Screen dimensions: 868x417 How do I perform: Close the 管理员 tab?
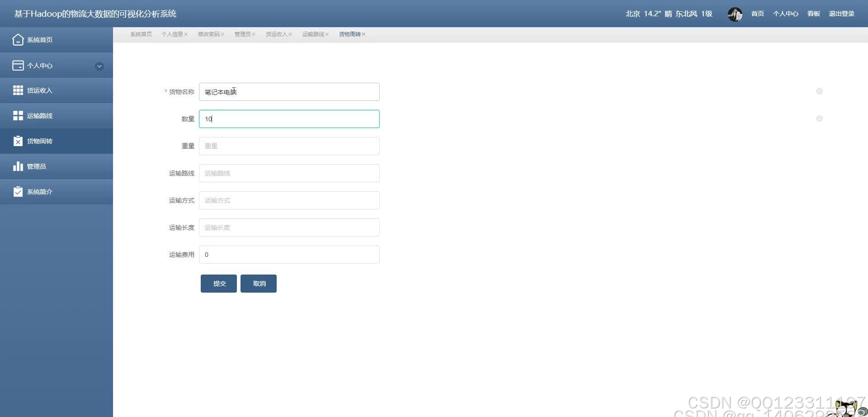tap(254, 34)
